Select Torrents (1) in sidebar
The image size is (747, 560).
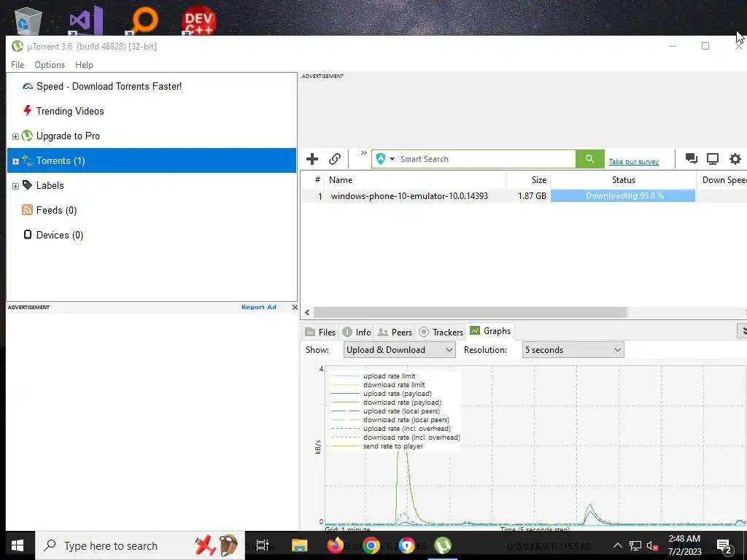(61, 160)
